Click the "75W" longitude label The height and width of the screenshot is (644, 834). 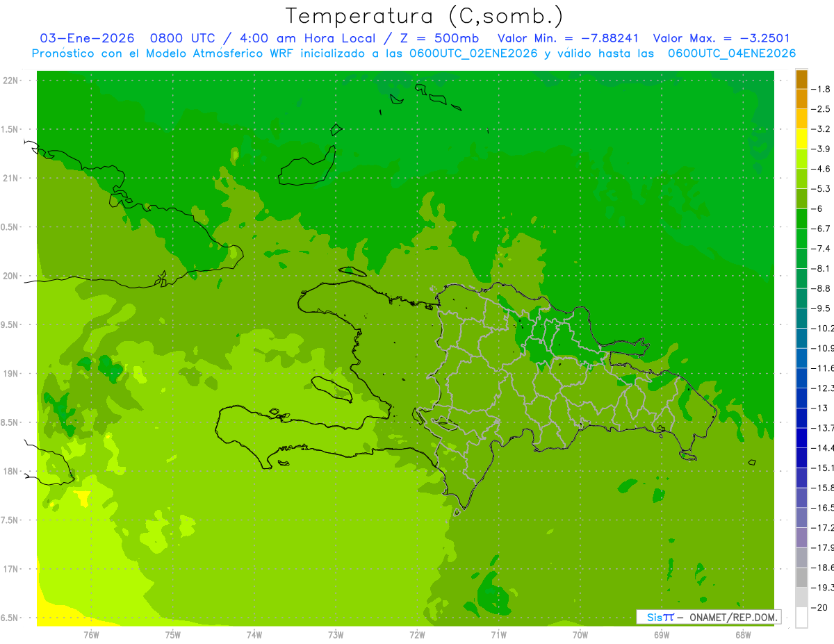tap(172, 635)
